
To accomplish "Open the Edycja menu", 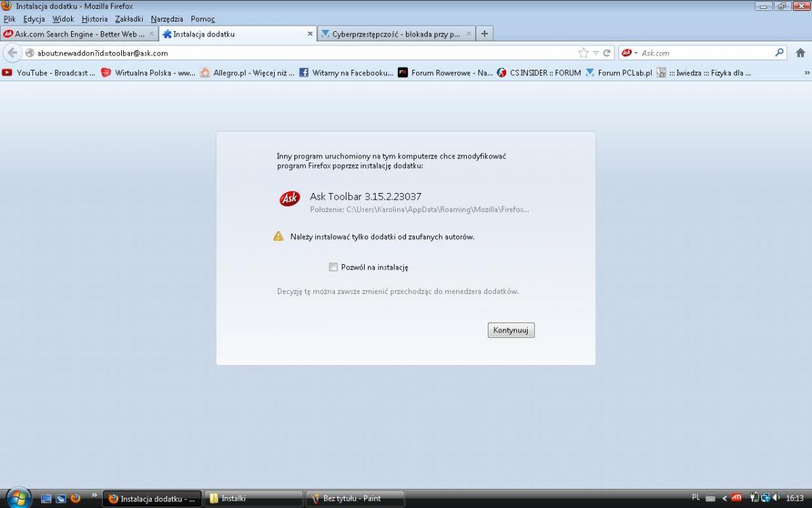I will coord(34,19).
